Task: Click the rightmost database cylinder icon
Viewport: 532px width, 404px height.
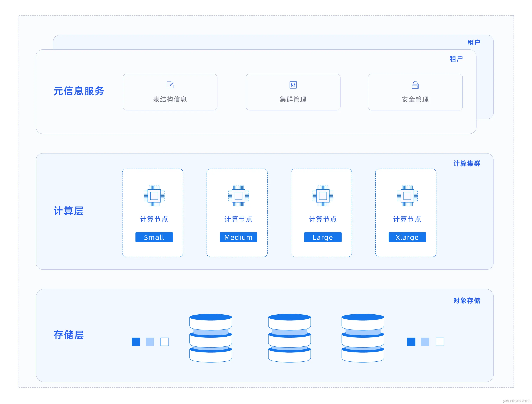Action: point(363,338)
